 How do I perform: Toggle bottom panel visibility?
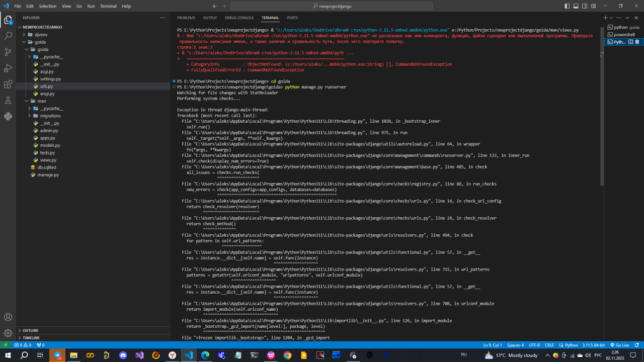577,6
